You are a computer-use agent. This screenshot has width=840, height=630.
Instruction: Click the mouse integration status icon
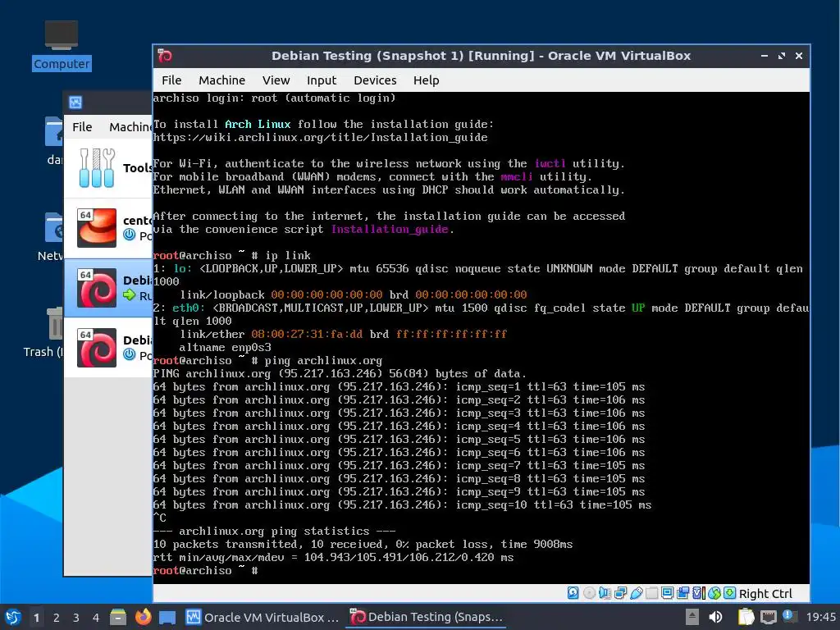pyautogui.click(x=714, y=593)
